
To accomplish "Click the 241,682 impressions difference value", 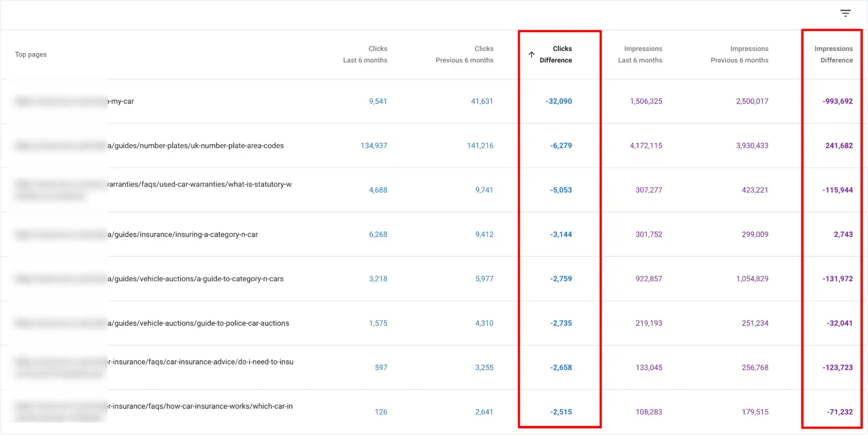I will pyautogui.click(x=838, y=146).
